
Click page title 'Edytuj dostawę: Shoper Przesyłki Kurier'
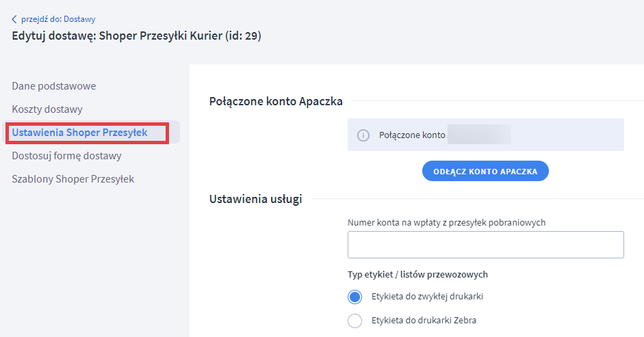coord(136,36)
